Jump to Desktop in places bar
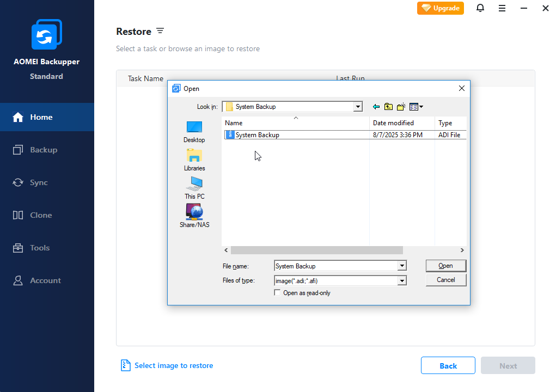The width and height of the screenshot is (556, 392). tap(194, 132)
